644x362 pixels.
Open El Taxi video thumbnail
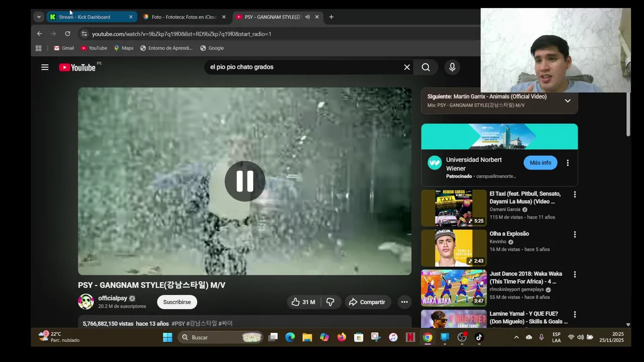454,208
